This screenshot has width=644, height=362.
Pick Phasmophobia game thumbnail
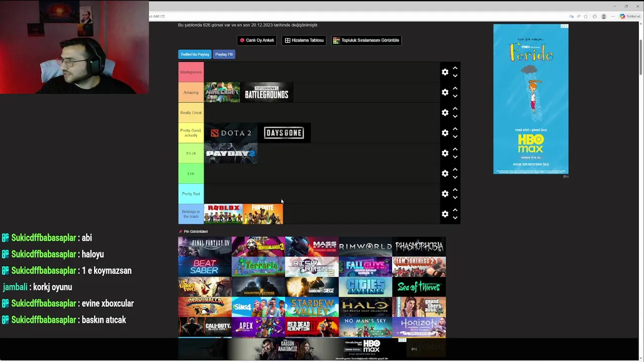click(419, 247)
